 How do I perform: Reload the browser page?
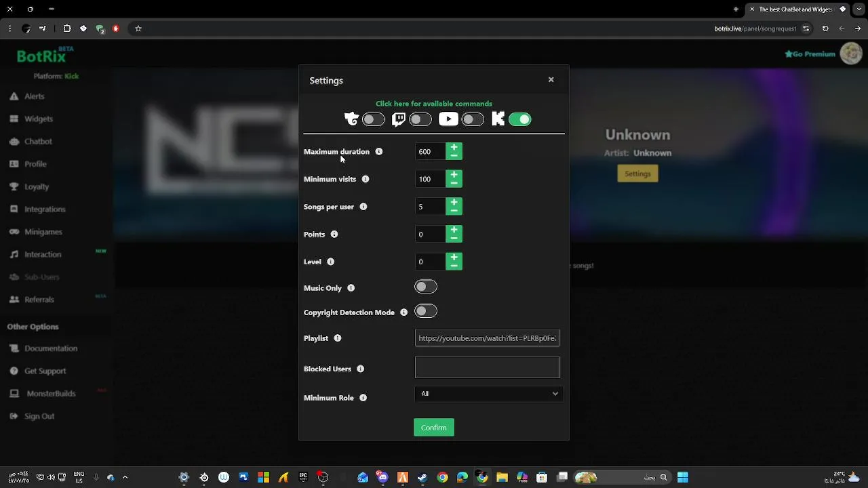point(825,28)
